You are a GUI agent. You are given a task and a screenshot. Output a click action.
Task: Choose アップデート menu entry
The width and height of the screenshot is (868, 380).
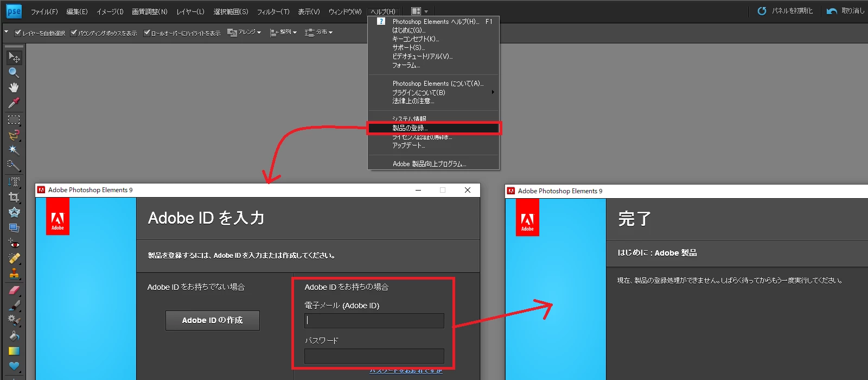click(433, 145)
